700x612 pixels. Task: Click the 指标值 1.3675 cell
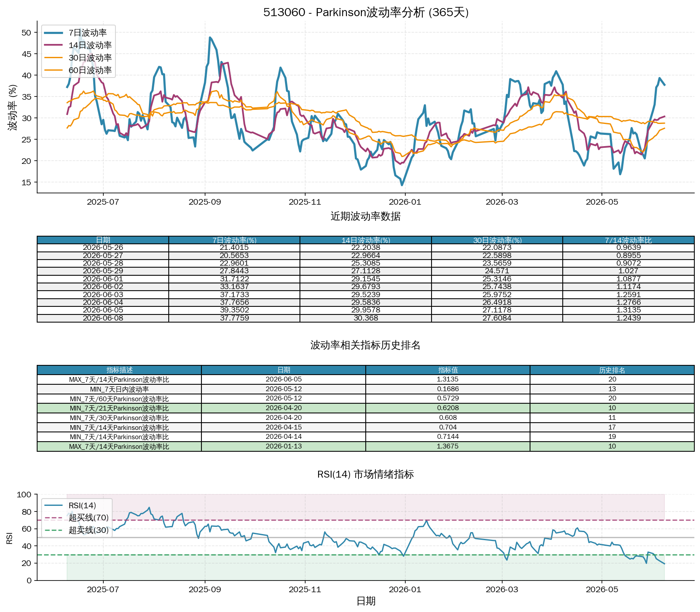[448, 446]
